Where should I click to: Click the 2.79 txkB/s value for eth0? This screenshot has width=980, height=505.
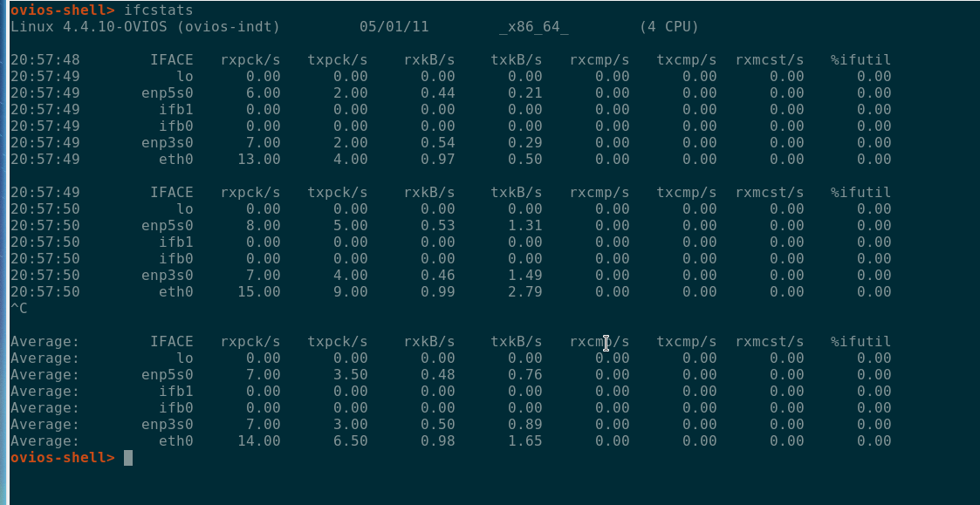[524, 292]
